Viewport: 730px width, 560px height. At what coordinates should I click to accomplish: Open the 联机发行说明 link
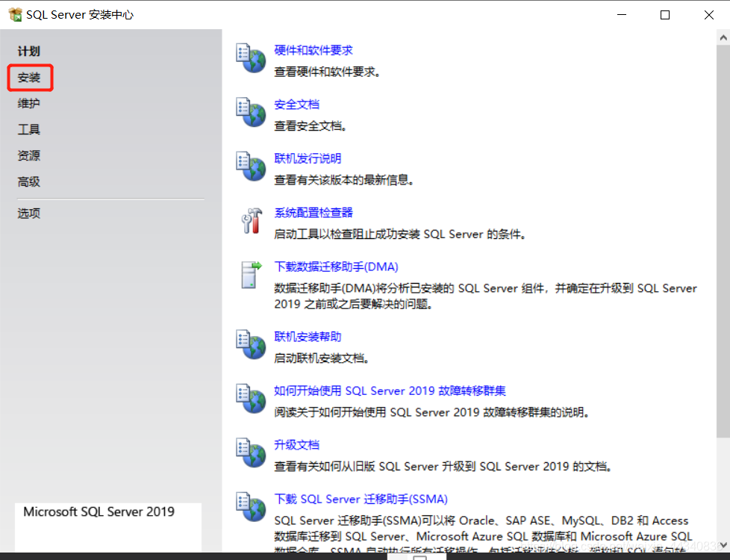(308, 158)
